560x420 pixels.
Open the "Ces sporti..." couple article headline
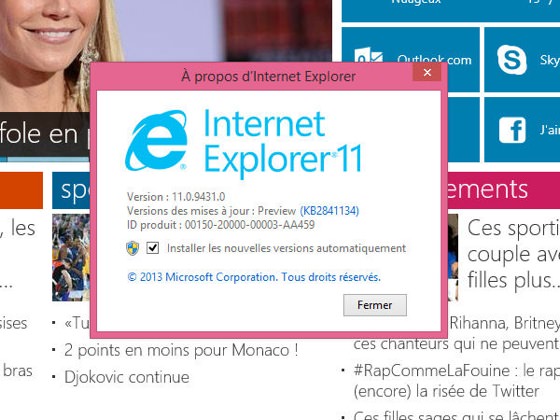[x=513, y=254]
